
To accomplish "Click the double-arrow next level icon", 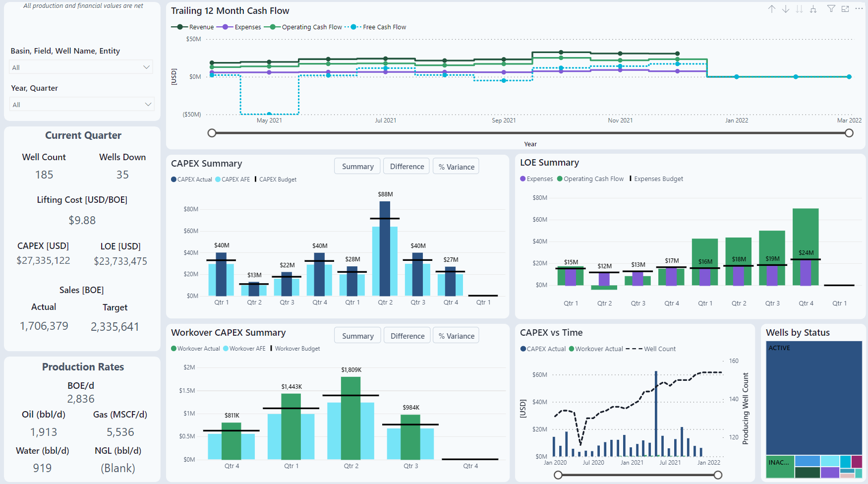I will click(x=799, y=9).
